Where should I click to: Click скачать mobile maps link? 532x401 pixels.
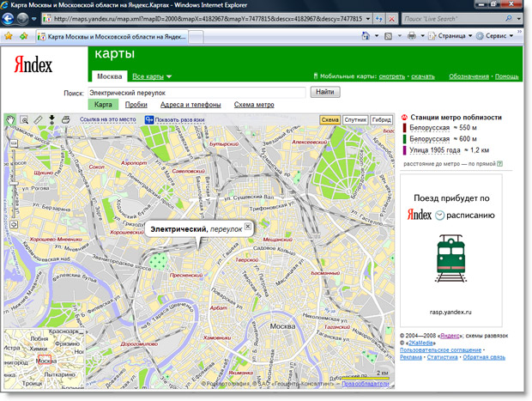pyautogui.click(x=423, y=76)
